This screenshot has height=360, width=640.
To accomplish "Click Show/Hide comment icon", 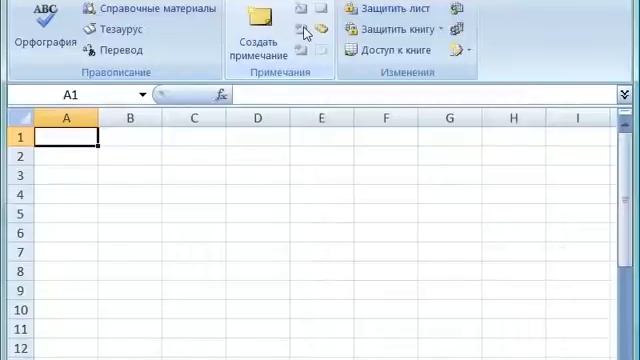I will [321, 8].
